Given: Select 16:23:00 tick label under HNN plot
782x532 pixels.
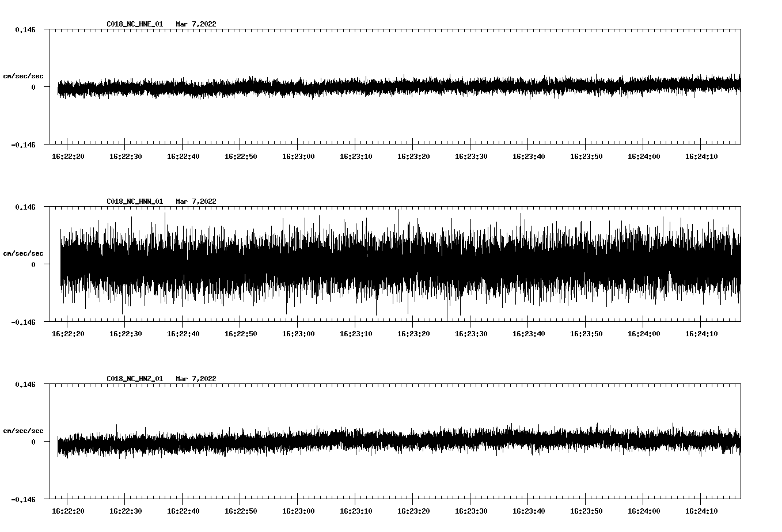Looking at the screenshot, I should pyautogui.click(x=298, y=333).
